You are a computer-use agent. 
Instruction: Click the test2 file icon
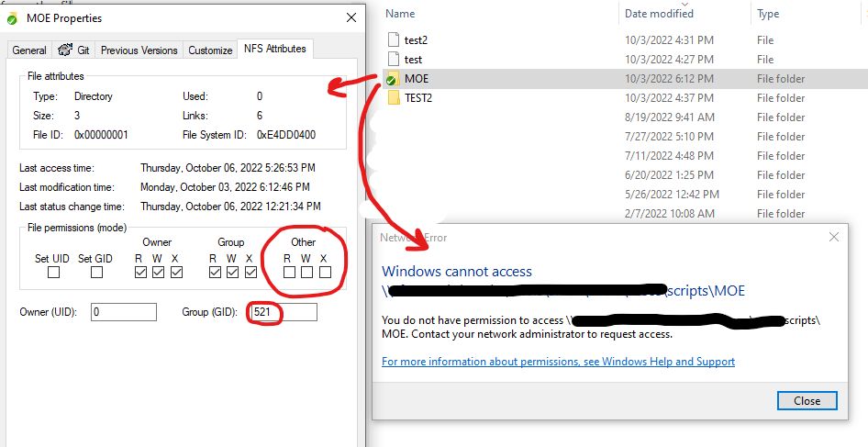point(394,39)
